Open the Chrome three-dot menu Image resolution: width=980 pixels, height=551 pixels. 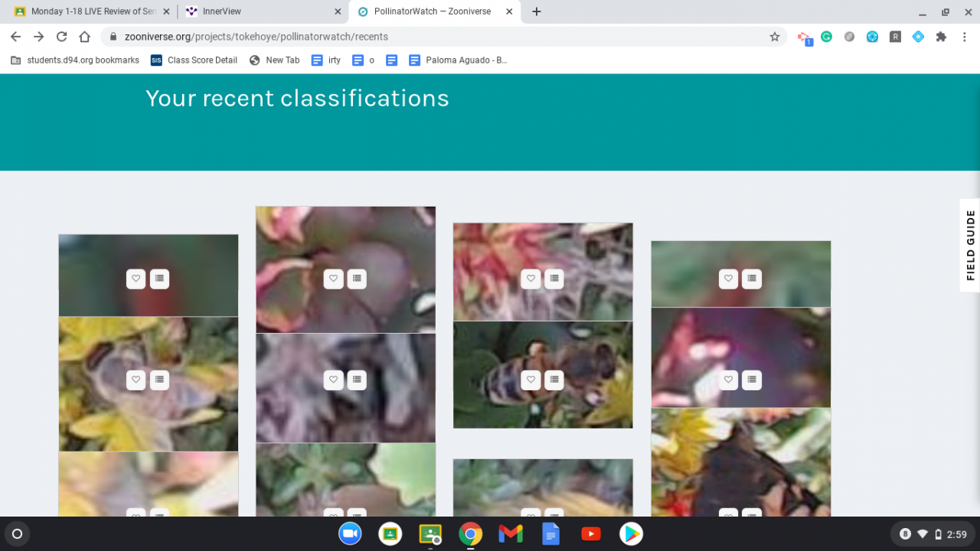pos(965,37)
